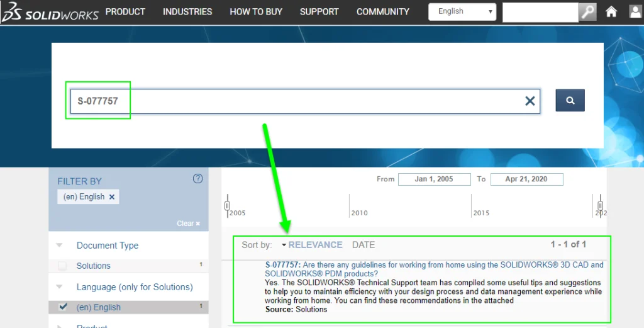Click the SOLIDWORKS logo
This screenshot has height=328, width=644.
pyautogui.click(x=50, y=12)
